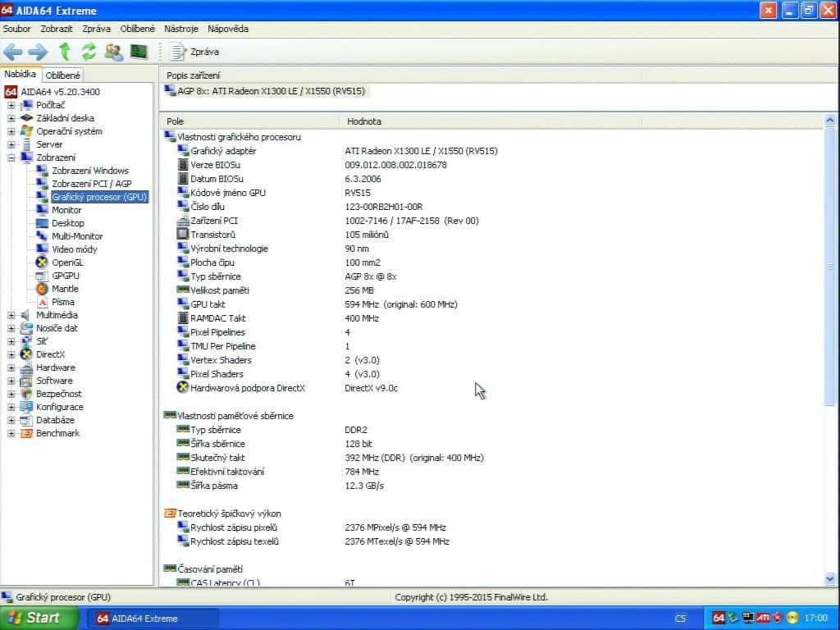Click the DirectX icon in the tree
This screenshot has width=840, height=630.
pos(25,354)
